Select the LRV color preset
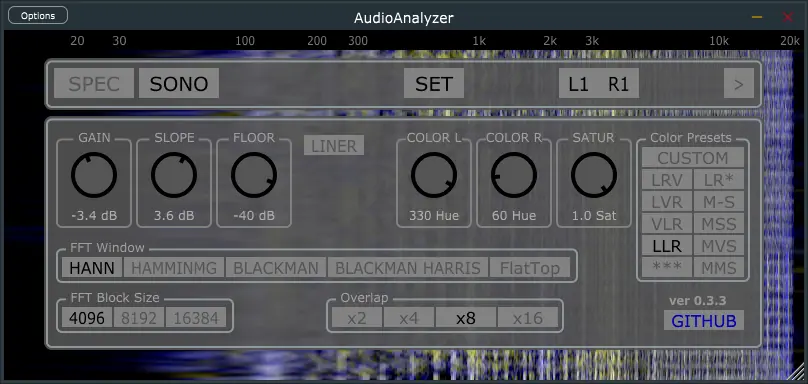The height and width of the screenshot is (384, 808). point(667,180)
